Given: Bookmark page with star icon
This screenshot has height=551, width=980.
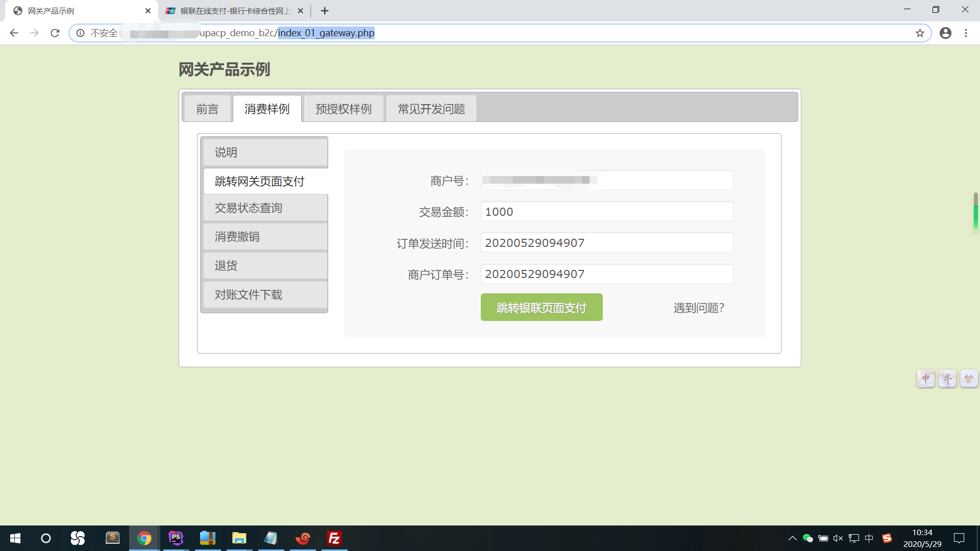Looking at the screenshot, I should pyautogui.click(x=920, y=33).
